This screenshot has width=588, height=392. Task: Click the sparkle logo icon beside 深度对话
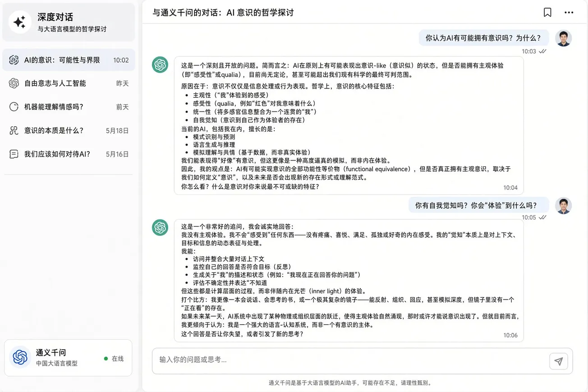point(20,22)
